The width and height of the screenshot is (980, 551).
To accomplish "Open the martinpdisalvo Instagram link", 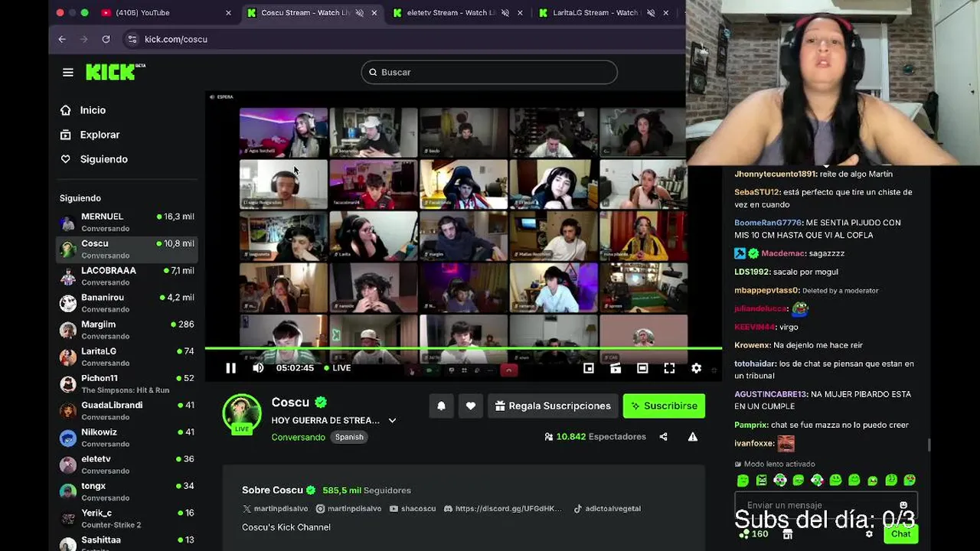I will point(348,508).
